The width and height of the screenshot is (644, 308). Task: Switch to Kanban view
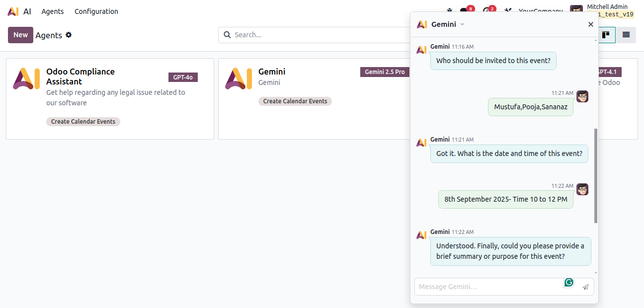606,35
